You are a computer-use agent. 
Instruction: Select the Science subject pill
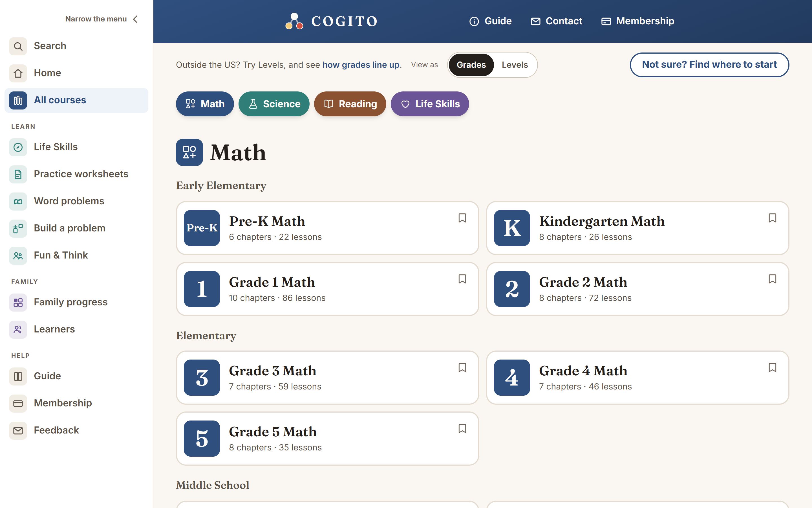(x=274, y=104)
